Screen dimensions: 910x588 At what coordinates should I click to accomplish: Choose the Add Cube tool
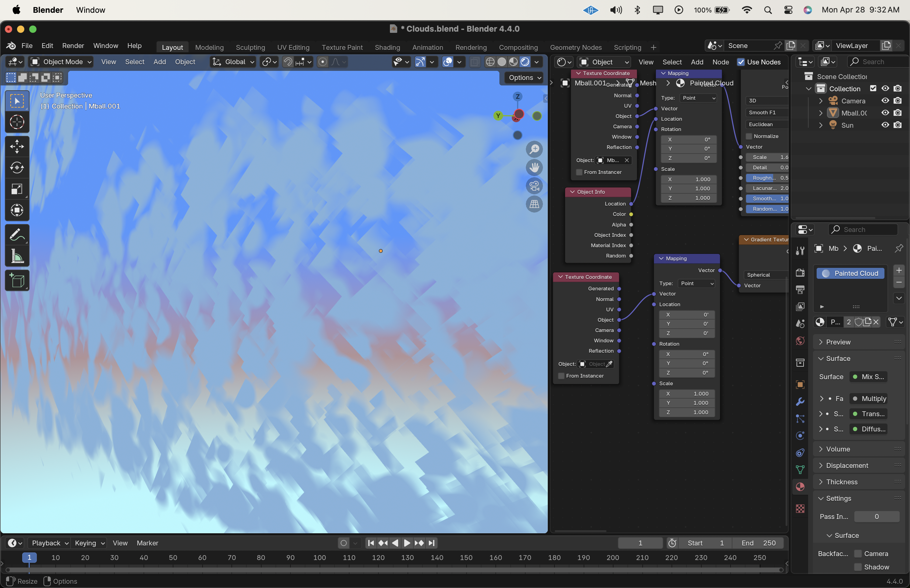(17, 281)
